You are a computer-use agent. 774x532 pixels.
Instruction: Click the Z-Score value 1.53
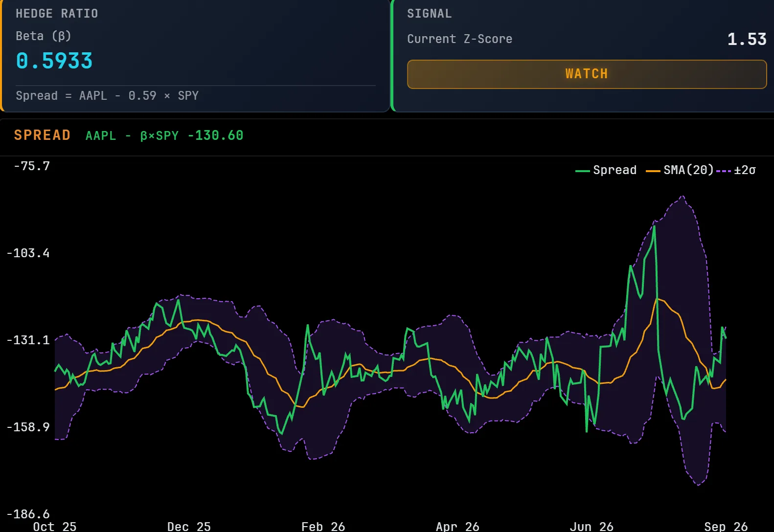(747, 39)
